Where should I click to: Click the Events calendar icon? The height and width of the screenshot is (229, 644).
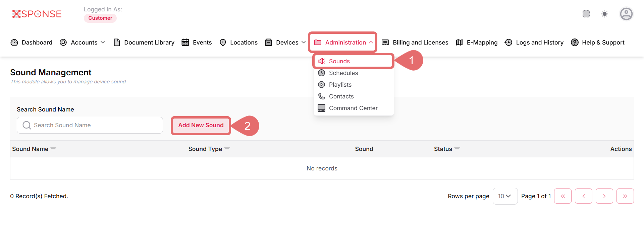tap(185, 43)
